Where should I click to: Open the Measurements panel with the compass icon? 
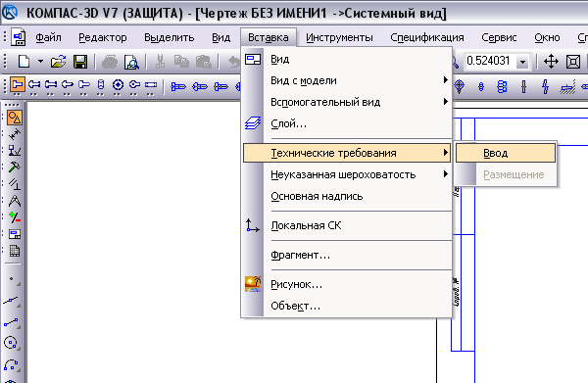point(15,201)
